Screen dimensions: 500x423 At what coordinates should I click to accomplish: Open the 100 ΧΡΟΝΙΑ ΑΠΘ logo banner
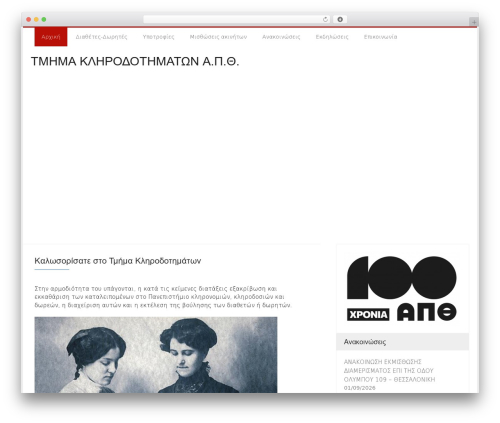[402, 289]
